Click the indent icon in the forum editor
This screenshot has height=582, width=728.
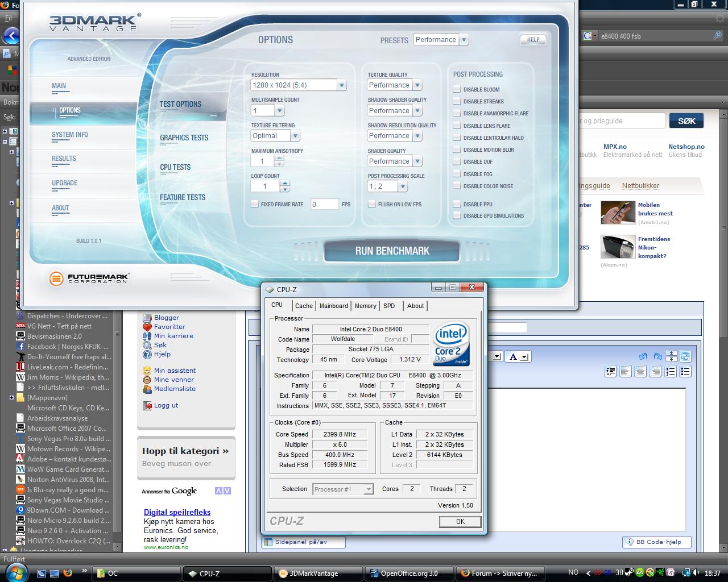tap(610, 371)
